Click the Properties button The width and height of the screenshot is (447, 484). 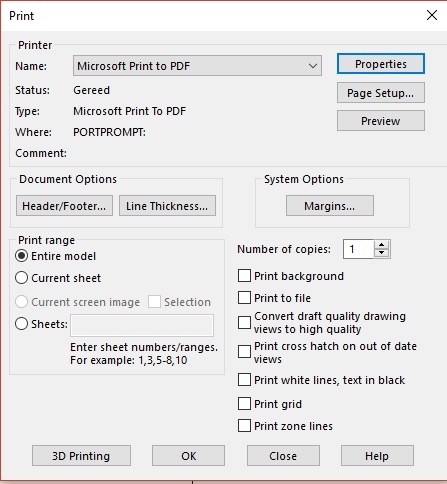pos(381,64)
